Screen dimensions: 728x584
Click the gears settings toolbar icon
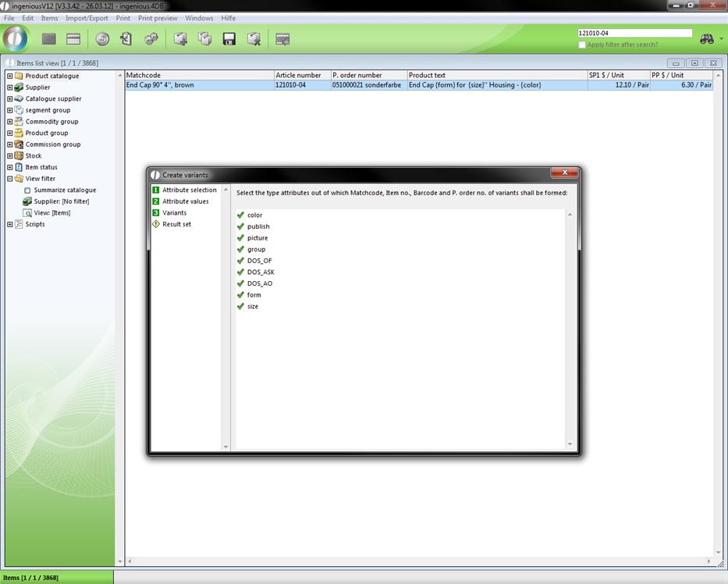click(151, 39)
